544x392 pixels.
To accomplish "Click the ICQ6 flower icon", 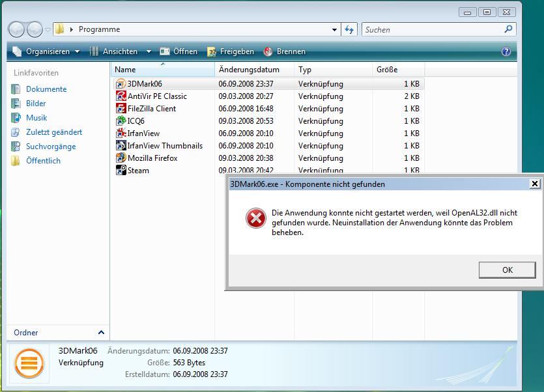I will [121, 120].
